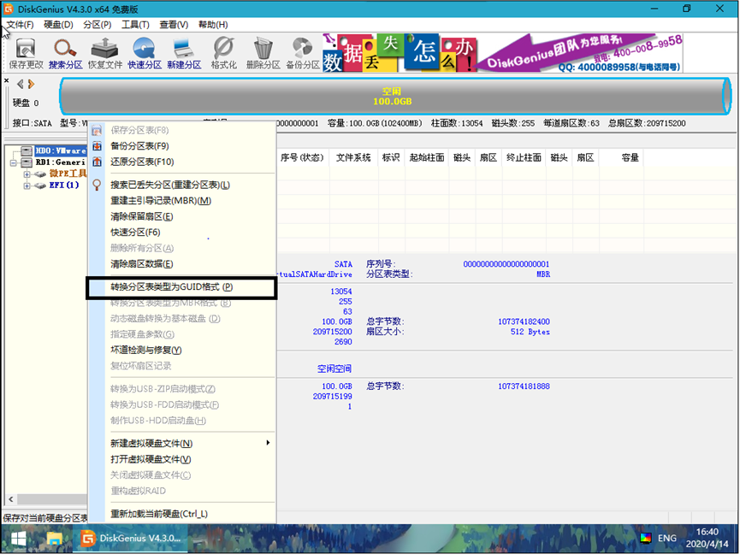
Task: Click the ENG language indicator in tray
Action: click(666, 539)
